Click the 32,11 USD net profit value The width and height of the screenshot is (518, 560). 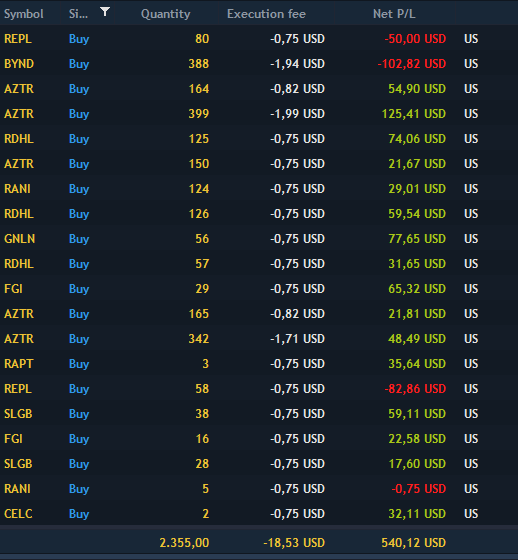[x=417, y=514]
